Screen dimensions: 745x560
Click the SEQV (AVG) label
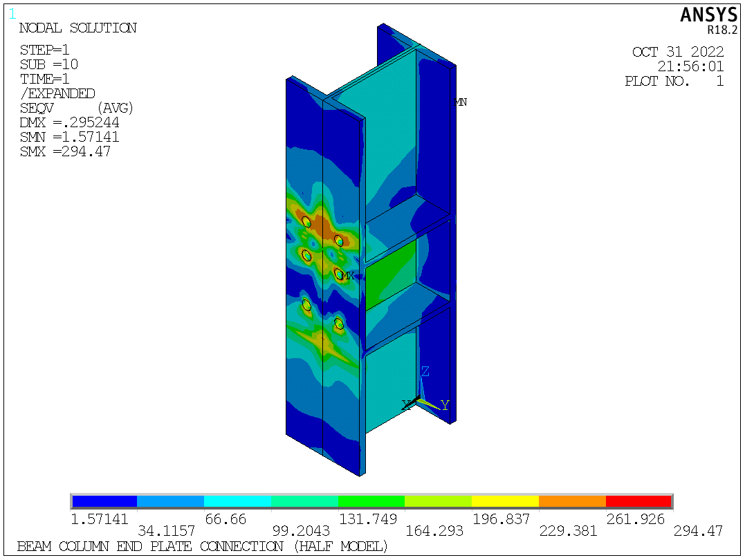click(x=76, y=109)
